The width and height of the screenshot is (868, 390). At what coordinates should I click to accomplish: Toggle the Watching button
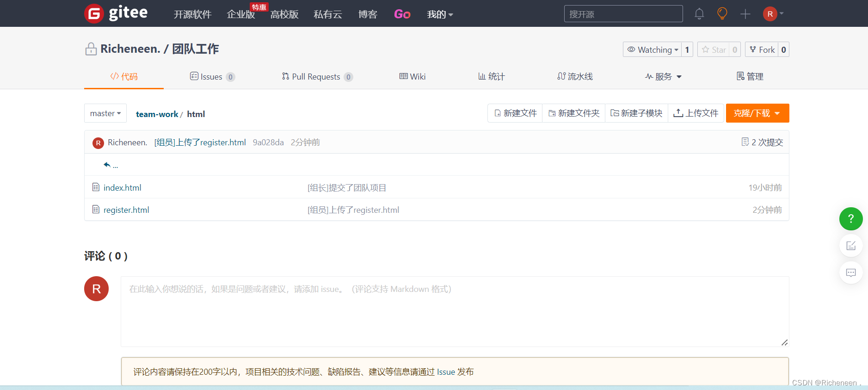tap(652, 50)
